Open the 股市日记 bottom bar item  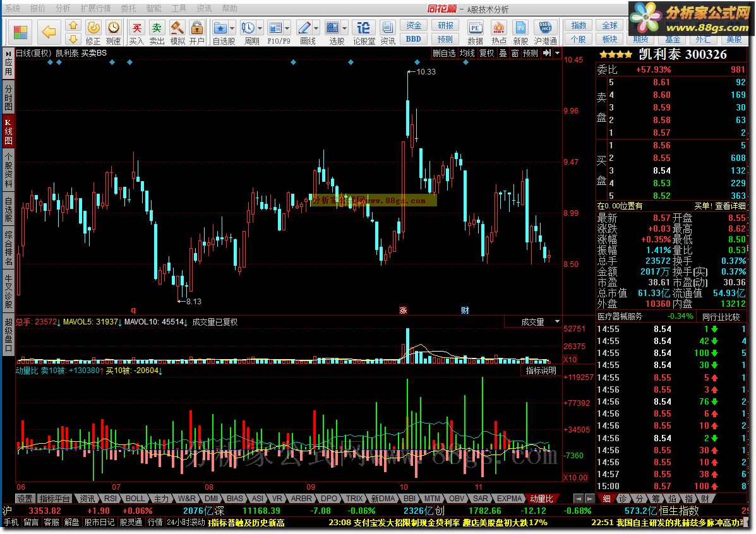[99, 523]
